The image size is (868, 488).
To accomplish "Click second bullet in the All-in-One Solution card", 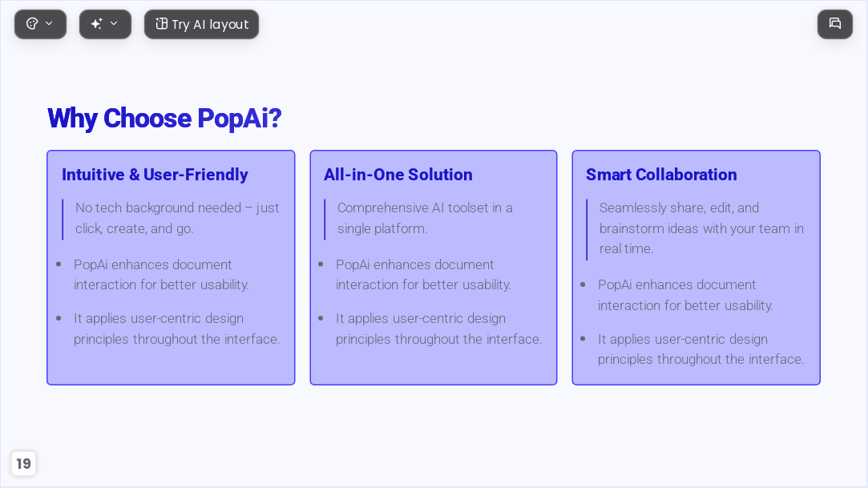I will tap(439, 329).
